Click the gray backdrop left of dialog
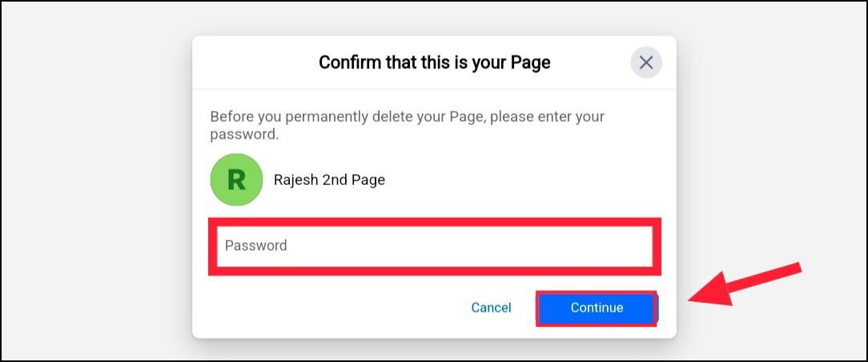Image resolution: width=868 pixels, height=362 pixels. [x=97, y=183]
